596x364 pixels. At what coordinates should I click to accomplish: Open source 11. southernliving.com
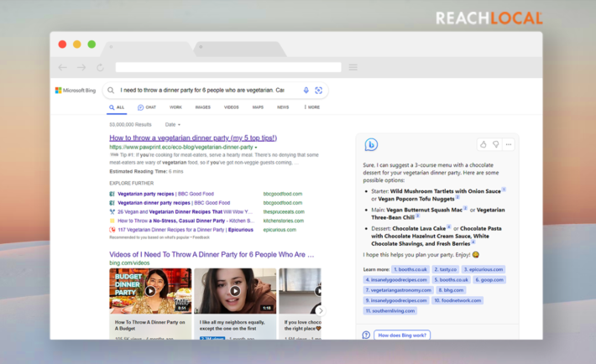coord(390,311)
